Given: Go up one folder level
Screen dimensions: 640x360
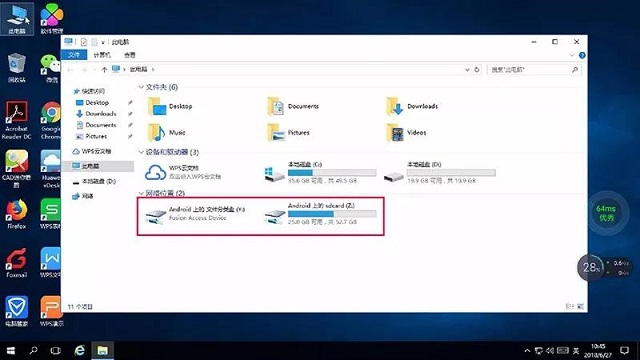Looking at the screenshot, I should (x=104, y=70).
